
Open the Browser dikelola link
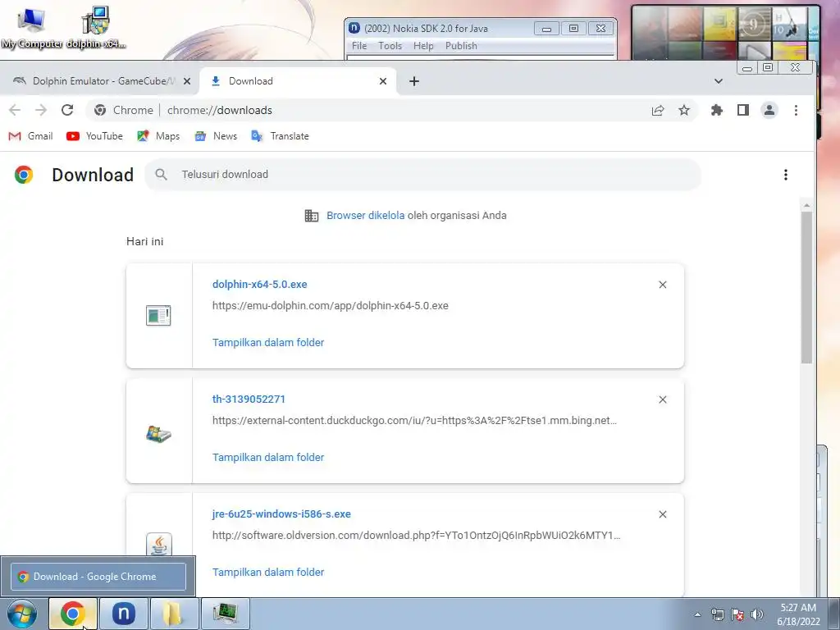click(x=365, y=216)
